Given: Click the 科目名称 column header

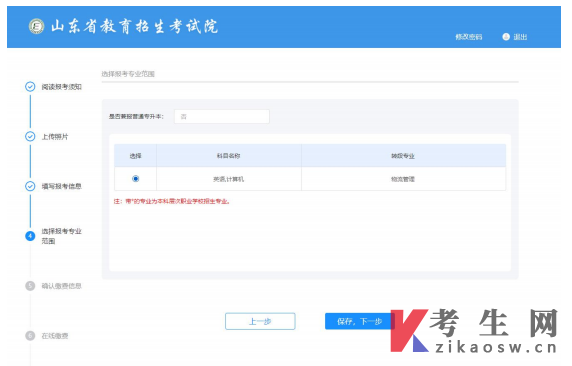Looking at the screenshot, I should coord(228,156).
